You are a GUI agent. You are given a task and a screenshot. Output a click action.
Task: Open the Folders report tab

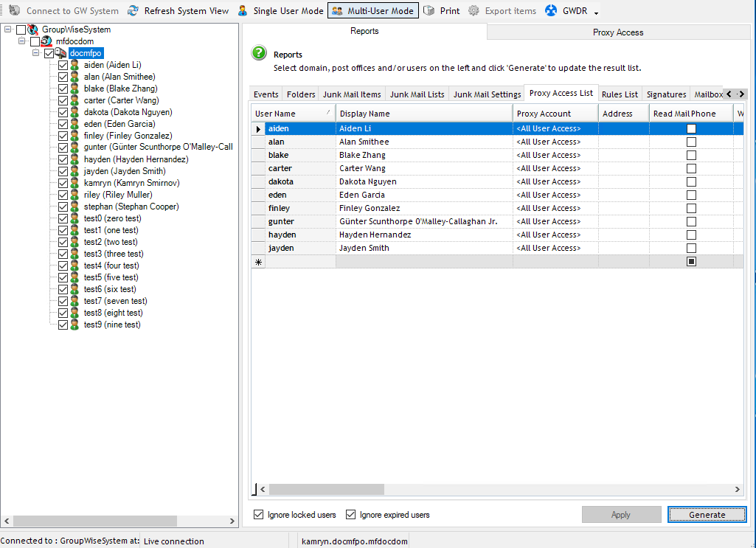click(x=301, y=94)
